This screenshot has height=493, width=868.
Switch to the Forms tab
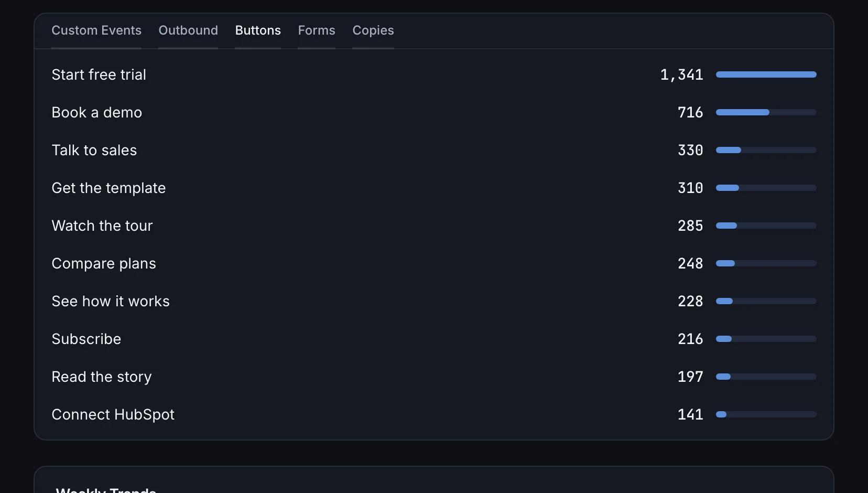point(317,30)
